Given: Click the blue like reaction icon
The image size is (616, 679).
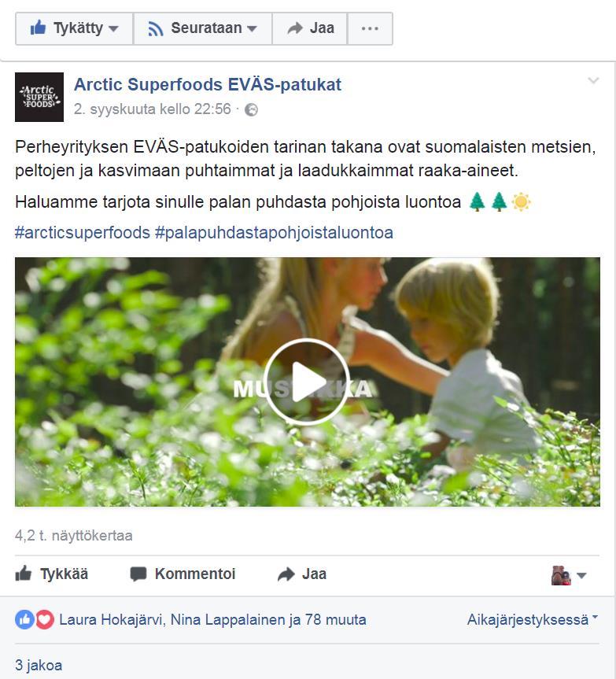Looking at the screenshot, I should pyautogui.click(x=24, y=620).
